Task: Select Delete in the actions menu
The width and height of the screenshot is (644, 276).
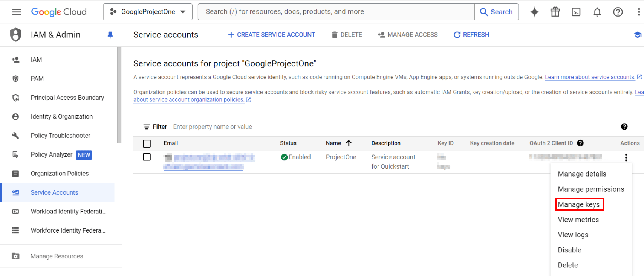Action: [568, 265]
